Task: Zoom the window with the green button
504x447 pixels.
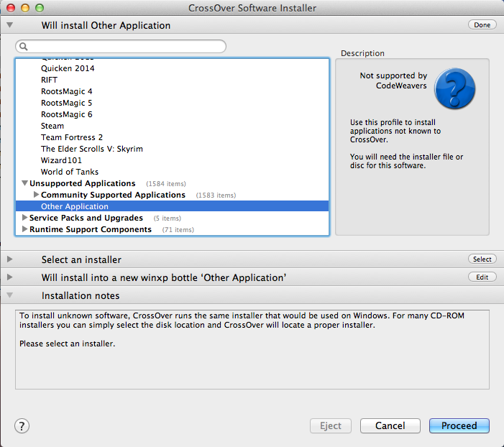Action: point(40,8)
